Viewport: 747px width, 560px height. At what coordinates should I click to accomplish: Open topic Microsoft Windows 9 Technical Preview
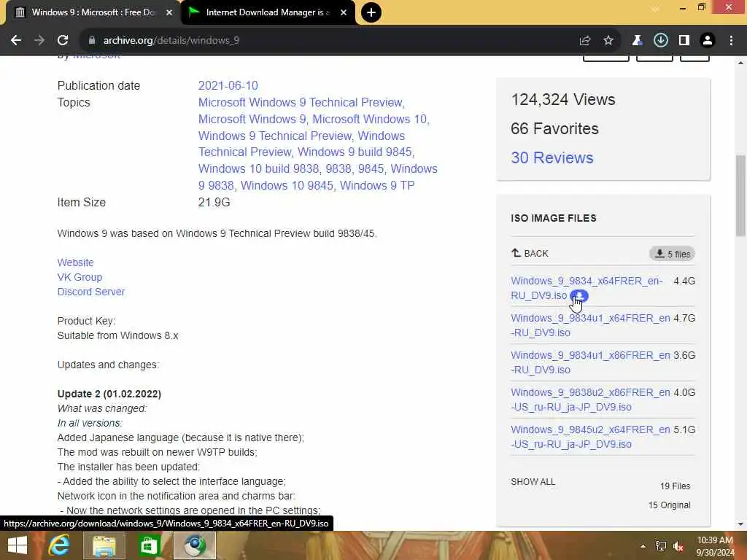pyautogui.click(x=301, y=102)
